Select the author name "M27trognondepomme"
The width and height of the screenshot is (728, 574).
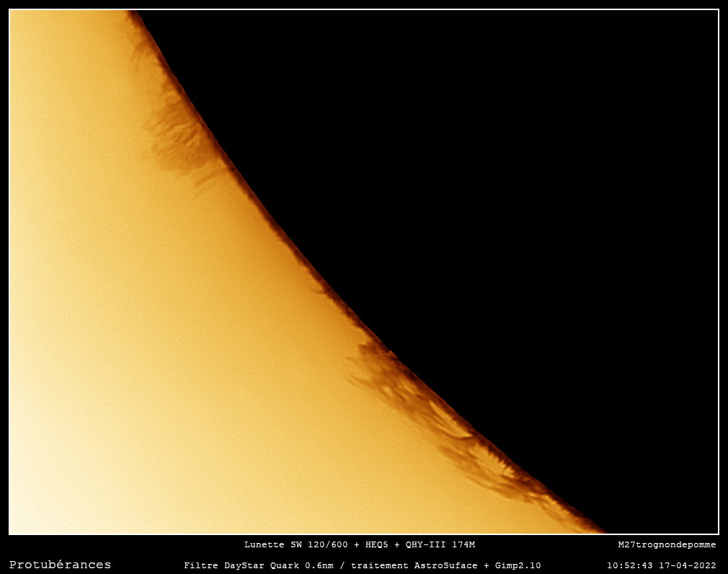(667, 545)
